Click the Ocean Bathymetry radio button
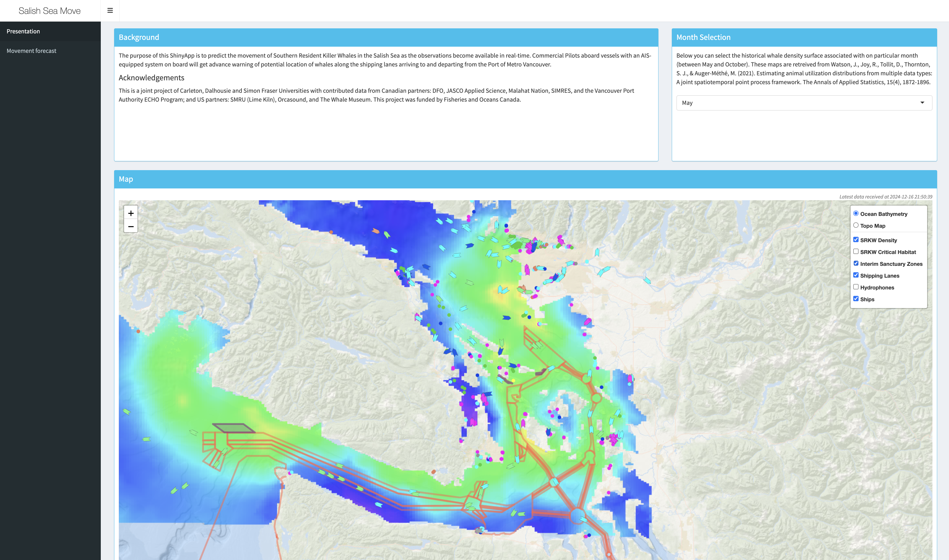The width and height of the screenshot is (949, 560). click(856, 213)
